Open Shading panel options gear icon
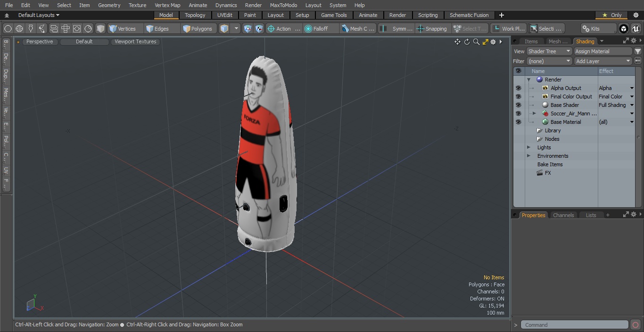Screen dimensions: 644x332 633,41
